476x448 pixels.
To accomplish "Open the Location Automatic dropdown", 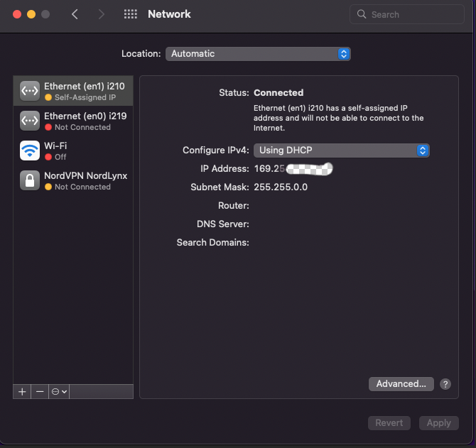I will pos(258,54).
